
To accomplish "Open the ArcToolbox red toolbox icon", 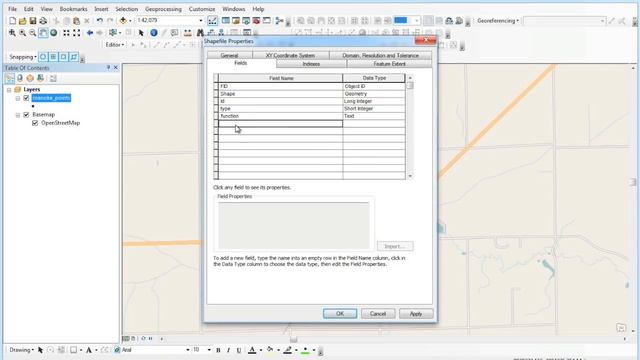I will point(256,20).
